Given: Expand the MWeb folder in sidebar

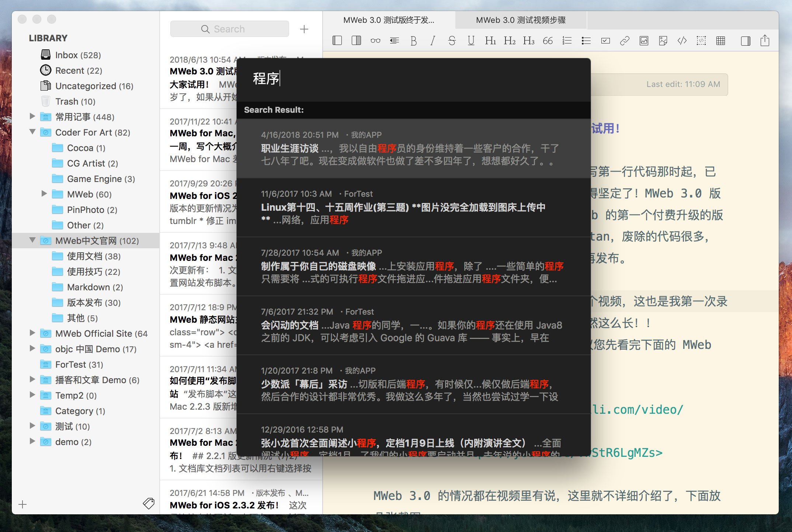Looking at the screenshot, I should 45,194.
